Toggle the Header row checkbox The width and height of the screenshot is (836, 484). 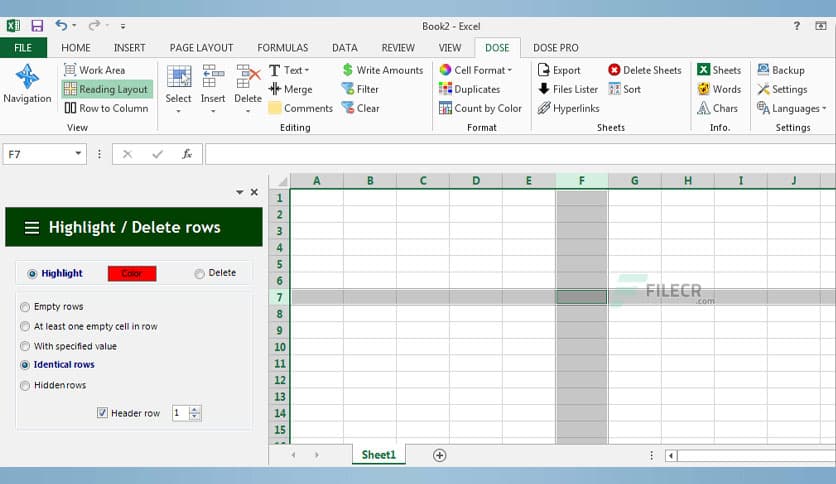click(x=102, y=413)
